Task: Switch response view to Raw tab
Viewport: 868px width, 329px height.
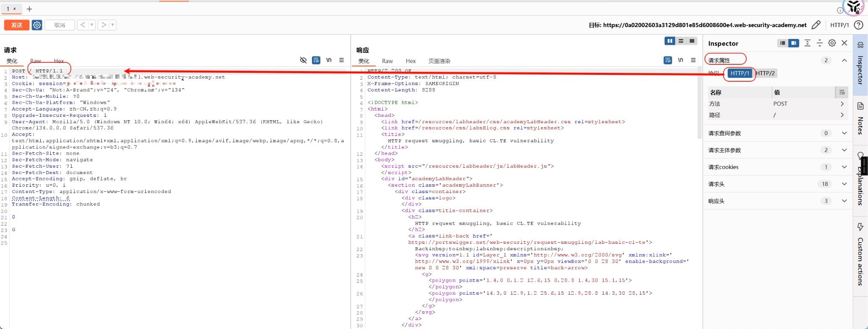Action: click(387, 61)
